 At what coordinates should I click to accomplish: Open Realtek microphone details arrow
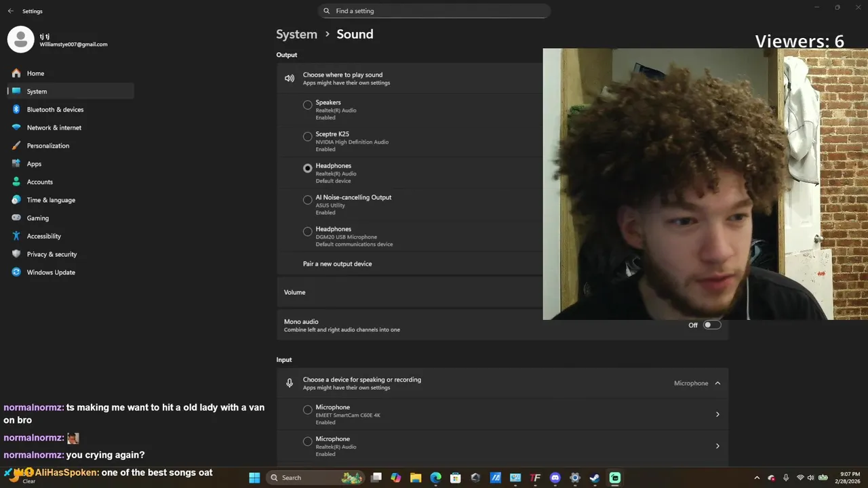[x=717, y=446]
